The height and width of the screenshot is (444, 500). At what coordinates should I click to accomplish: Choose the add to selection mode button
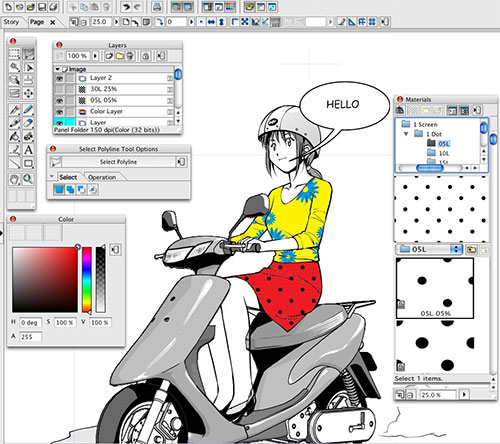click(70, 190)
